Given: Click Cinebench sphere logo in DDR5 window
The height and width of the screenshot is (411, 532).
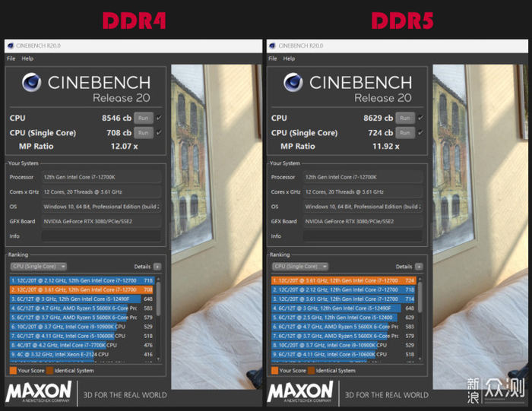Looking at the screenshot, I should click(x=293, y=82).
